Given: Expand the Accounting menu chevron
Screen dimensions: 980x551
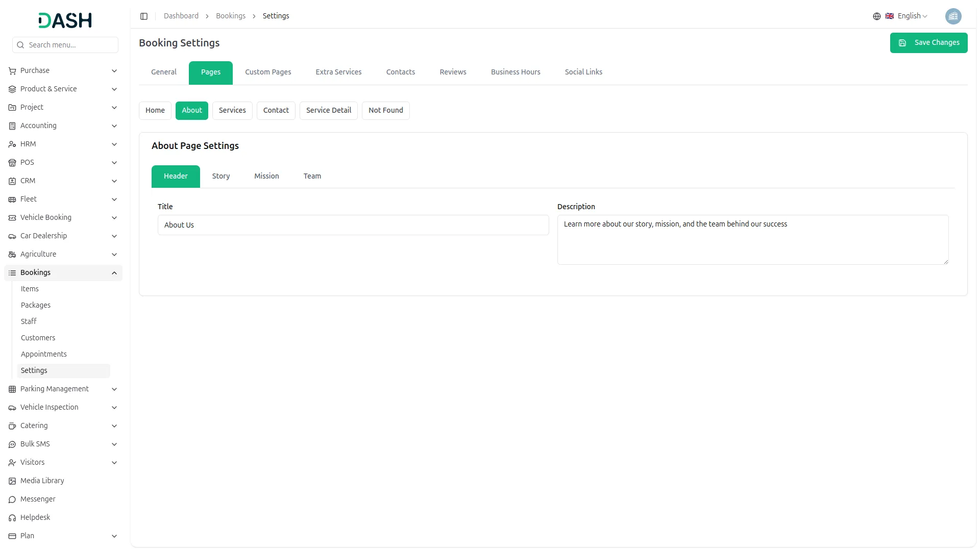Looking at the screenshot, I should [x=114, y=126].
